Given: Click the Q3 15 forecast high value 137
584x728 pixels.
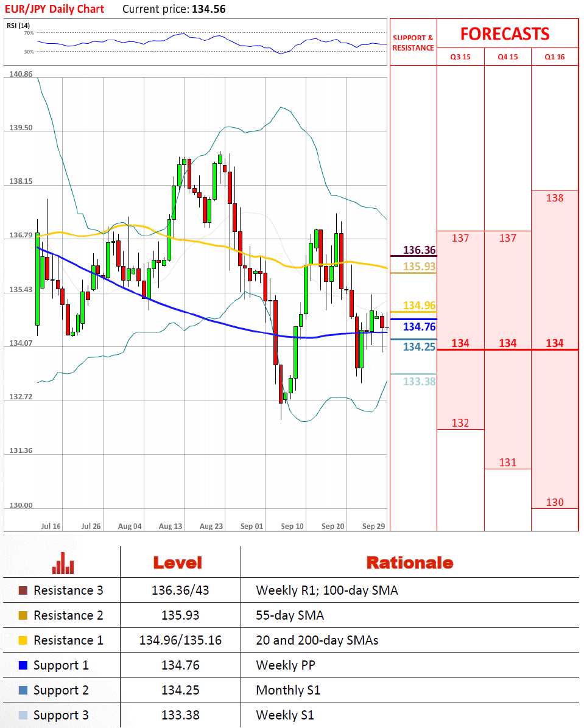Looking at the screenshot, I should 460,238.
